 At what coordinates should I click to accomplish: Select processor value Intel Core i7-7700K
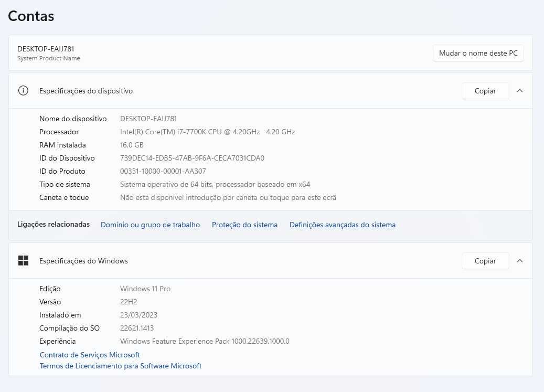coord(207,132)
